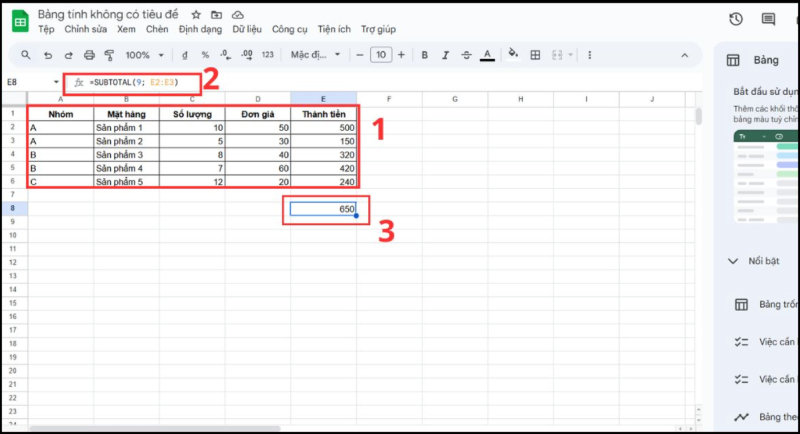
Task: Collapse the Nổi bật section
Action: pyautogui.click(x=733, y=261)
